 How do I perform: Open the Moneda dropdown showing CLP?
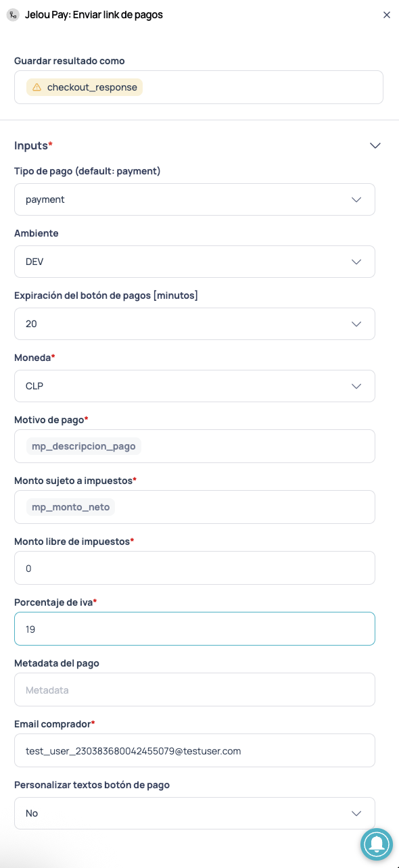[x=195, y=386]
